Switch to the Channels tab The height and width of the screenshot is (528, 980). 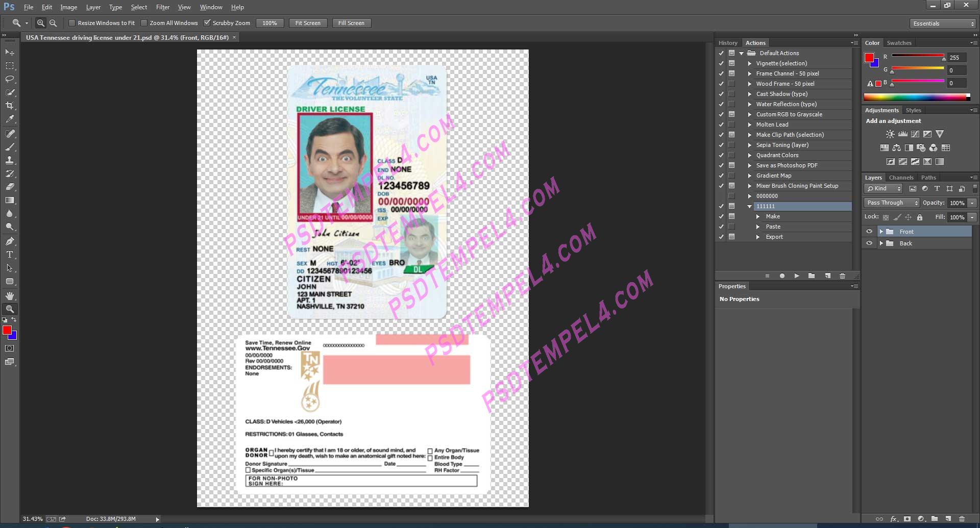click(x=901, y=177)
